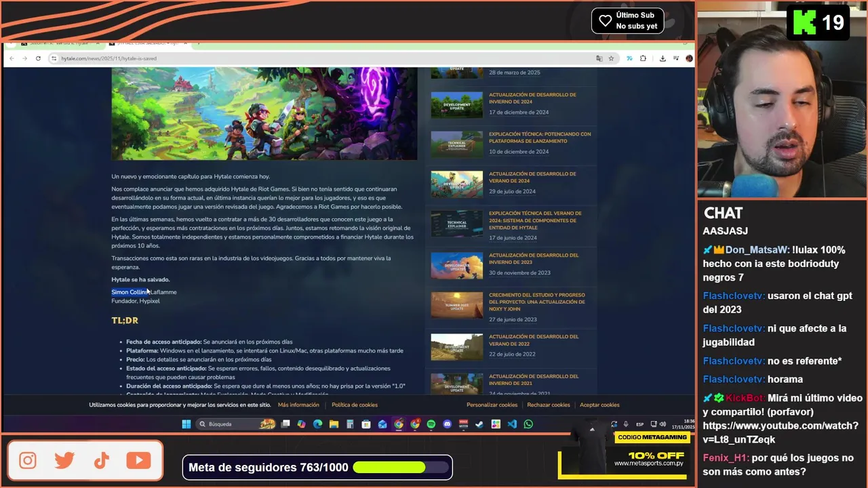Open Actualización de desarrollo de invierno de 2024
This screenshot has width=868, height=488.
(x=532, y=98)
